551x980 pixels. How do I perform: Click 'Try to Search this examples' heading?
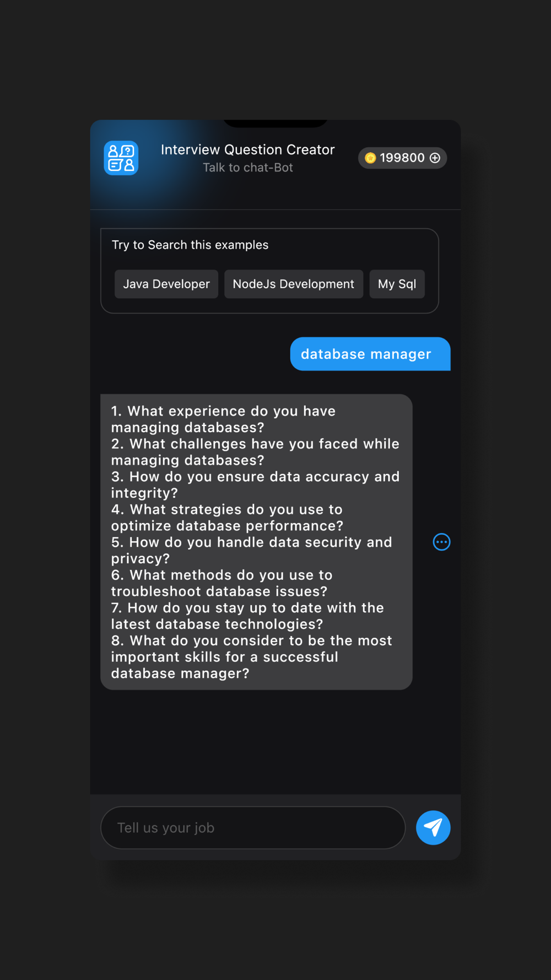coord(190,245)
